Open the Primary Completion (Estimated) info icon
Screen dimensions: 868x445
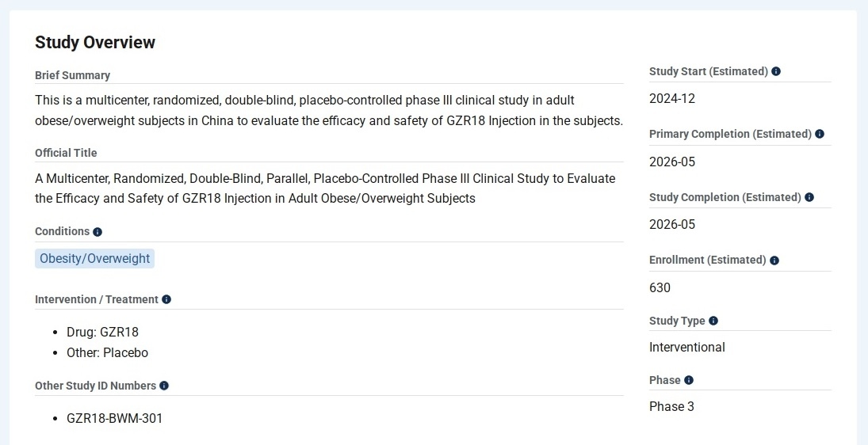820,134
